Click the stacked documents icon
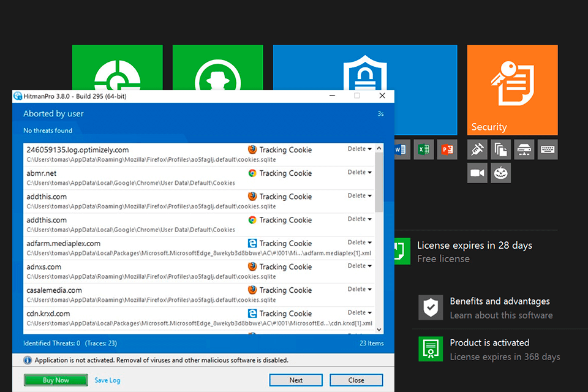 click(500, 150)
